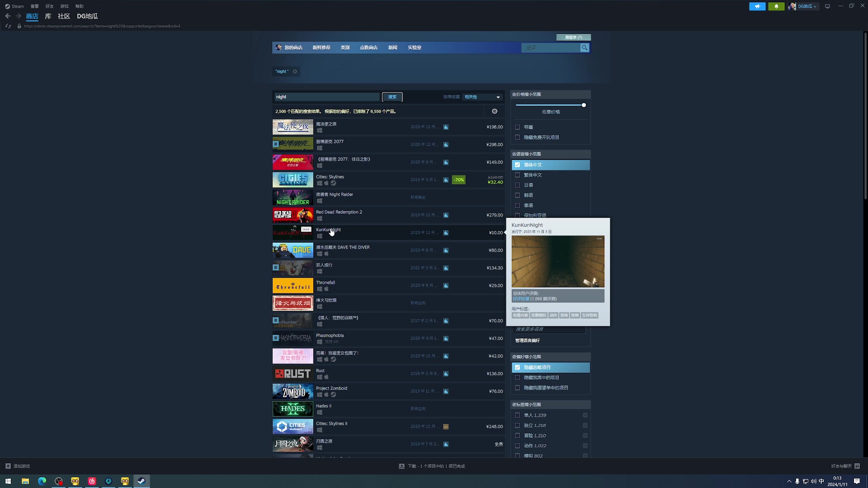
Task: Open the notifications bell
Action: tap(776, 6)
